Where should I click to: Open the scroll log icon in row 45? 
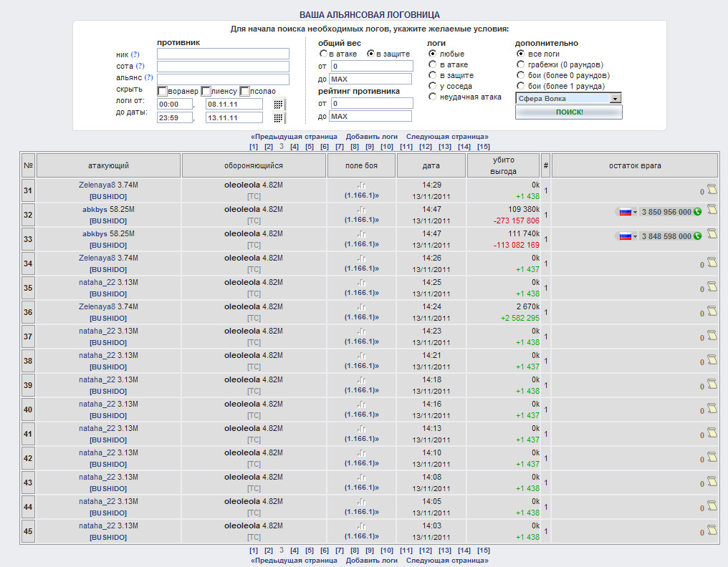pyautogui.click(x=712, y=530)
